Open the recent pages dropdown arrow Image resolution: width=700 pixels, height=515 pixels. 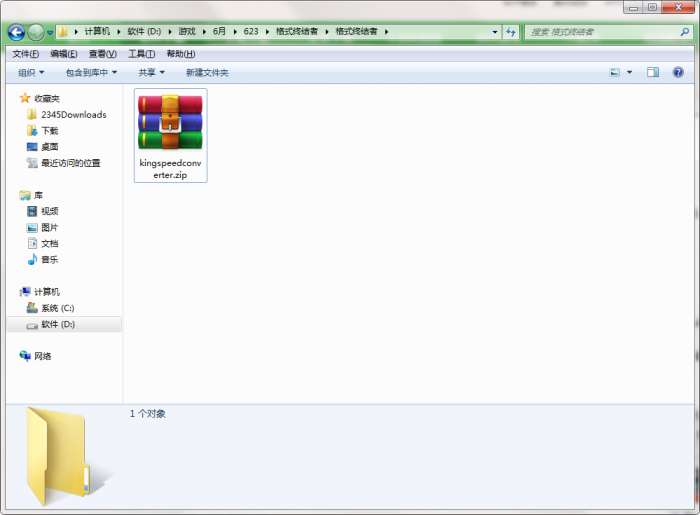(50, 33)
